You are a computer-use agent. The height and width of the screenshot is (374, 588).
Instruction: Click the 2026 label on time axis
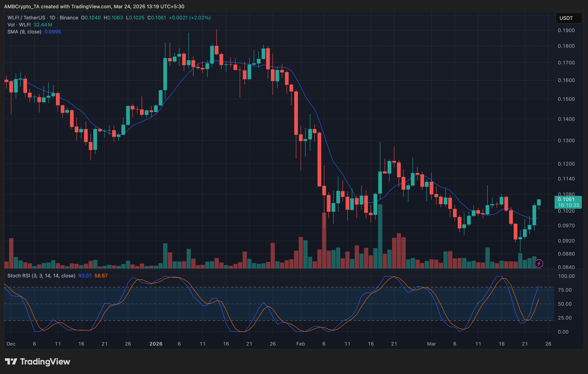[x=156, y=344]
